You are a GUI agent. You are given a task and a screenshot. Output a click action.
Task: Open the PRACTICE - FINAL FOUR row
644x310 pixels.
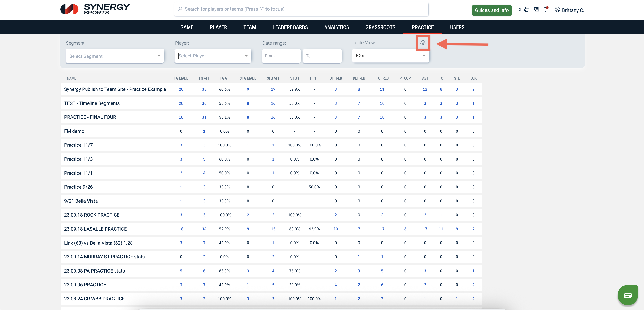tap(90, 117)
